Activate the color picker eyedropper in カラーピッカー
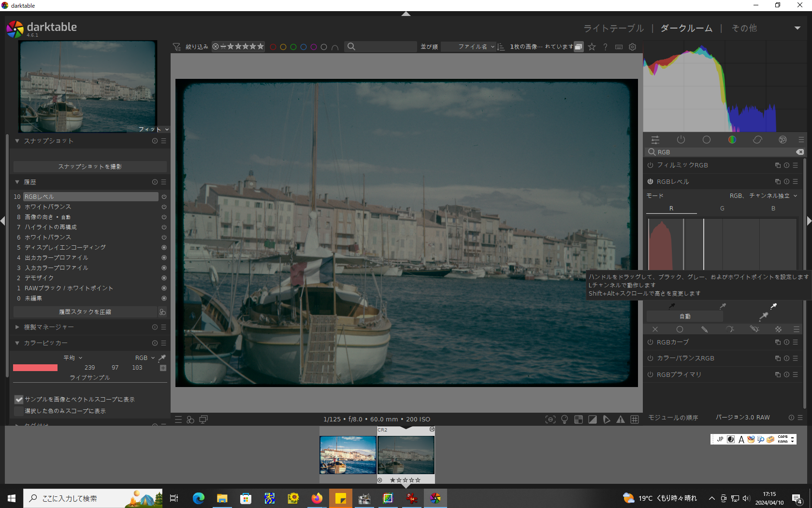This screenshot has height=508, width=812. (162, 358)
